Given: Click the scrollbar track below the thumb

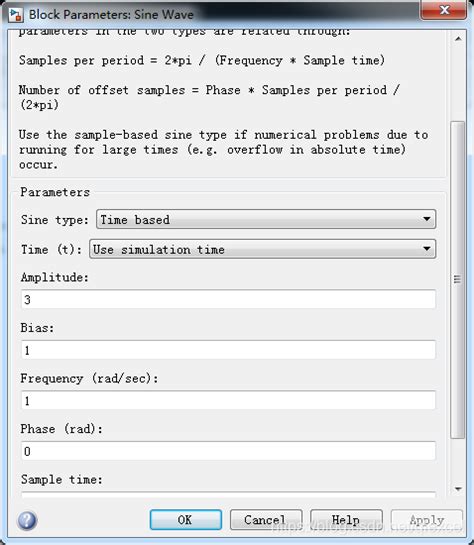Looking at the screenshot, I should click(x=458, y=461).
